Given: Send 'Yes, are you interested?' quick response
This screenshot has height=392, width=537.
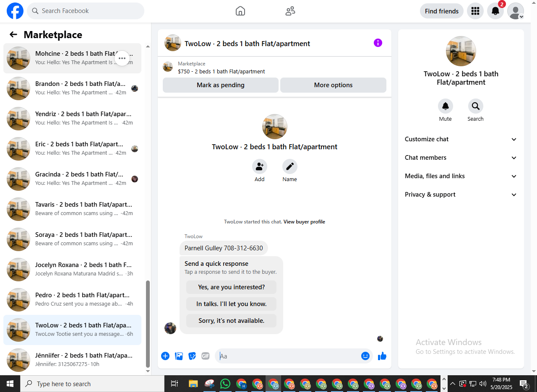Looking at the screenshot, I should click(x=231, y=287).
